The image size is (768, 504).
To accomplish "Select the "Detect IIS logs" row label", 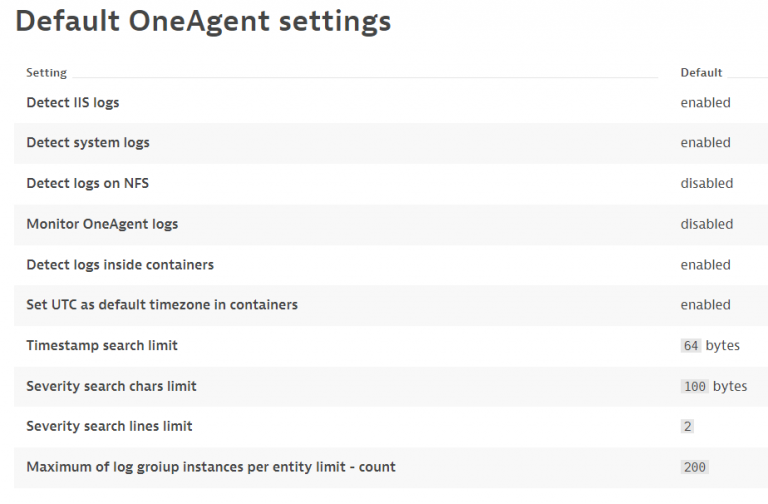I will (x=73, y=102).
